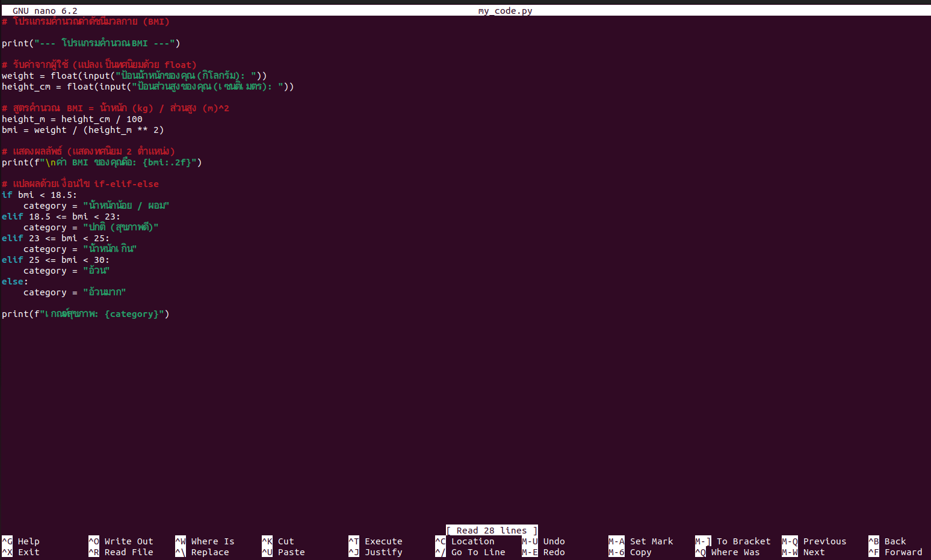Viewport: 931px width, 560px height.
Task: Click the Go To Line shortcut
Action: tap(478, 552)
